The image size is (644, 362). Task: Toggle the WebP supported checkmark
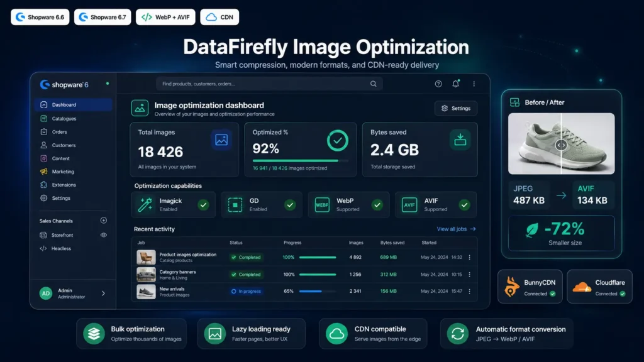(x=377, y=204)
